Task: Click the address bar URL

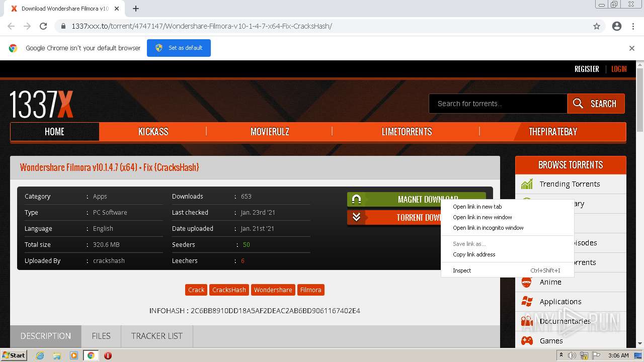Action: pyautogui.click(x=202, y=26)
